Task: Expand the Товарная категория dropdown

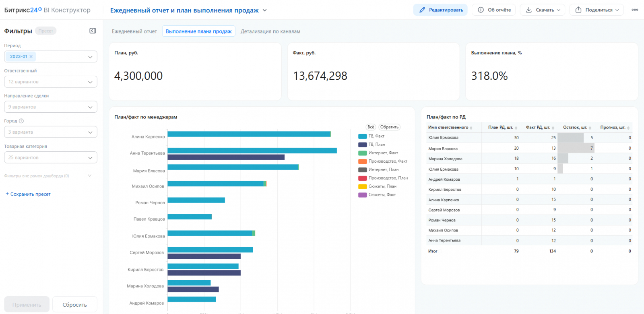Action: tap(51, 157)
